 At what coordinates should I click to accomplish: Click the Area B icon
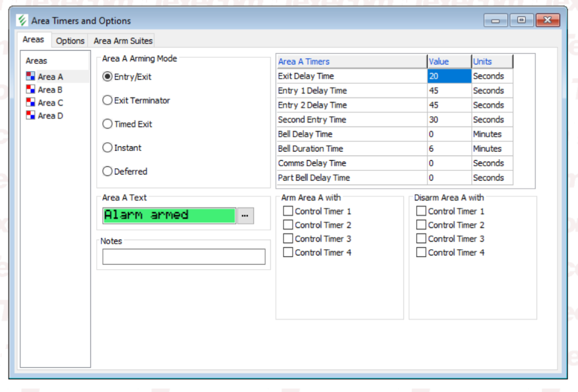pyautogui.click(x=31, y=90)
